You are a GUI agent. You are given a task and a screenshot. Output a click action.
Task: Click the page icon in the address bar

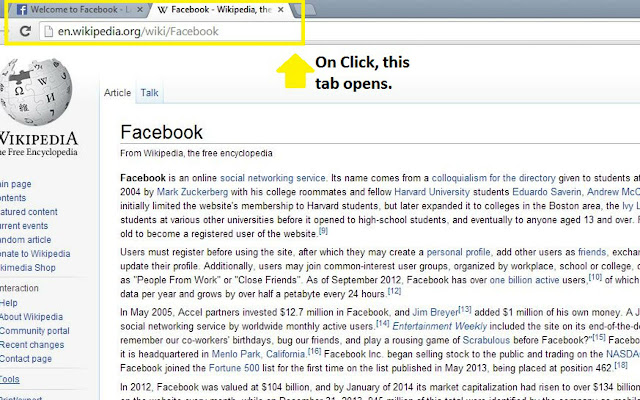click(x=49, y=31)
